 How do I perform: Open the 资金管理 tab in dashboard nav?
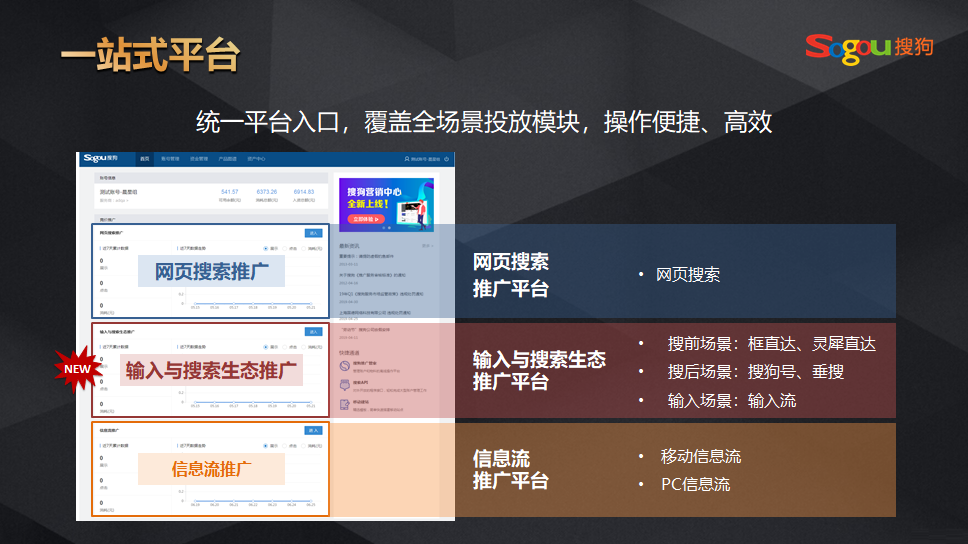tap(199, 159)
